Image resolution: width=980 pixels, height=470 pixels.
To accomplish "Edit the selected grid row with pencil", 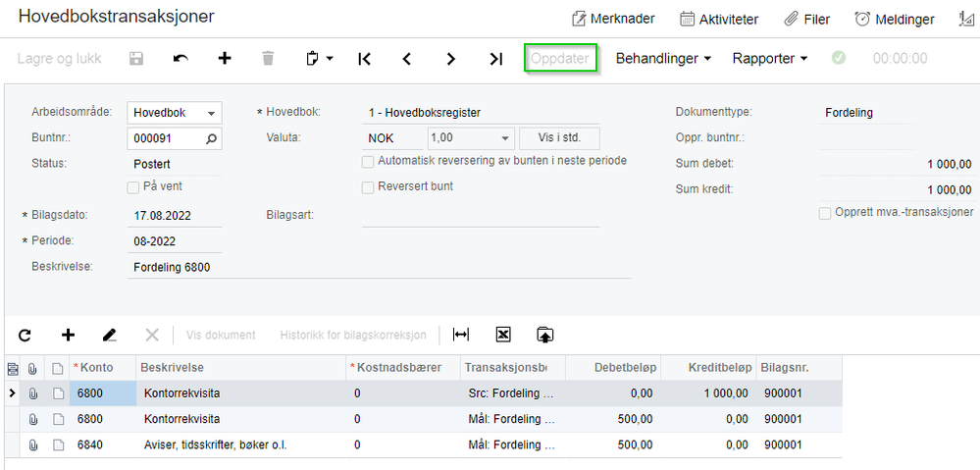I will [x=109, y=335].
